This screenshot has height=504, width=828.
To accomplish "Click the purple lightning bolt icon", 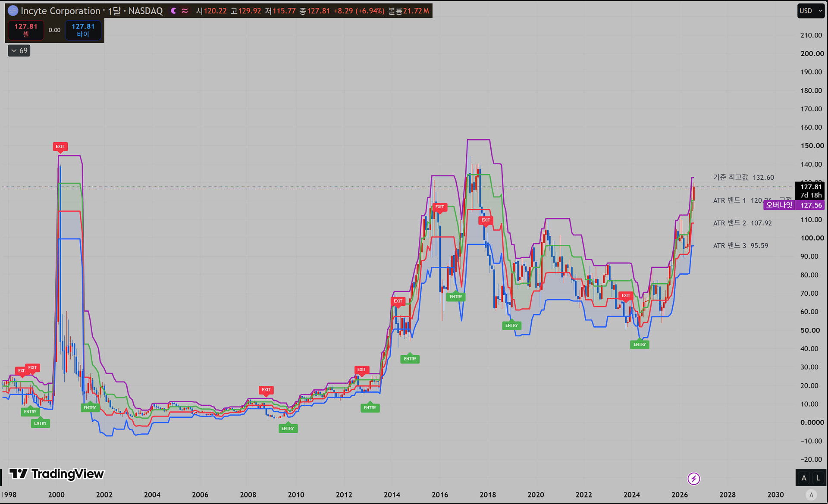I will [x=693, y=479].
